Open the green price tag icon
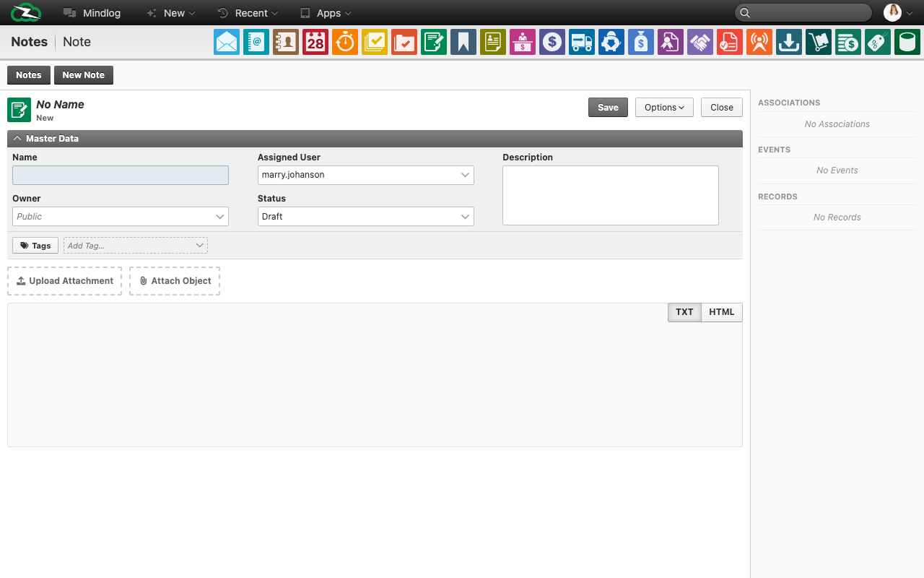Viewport: 924px width, 578px height. coord(878,42)
